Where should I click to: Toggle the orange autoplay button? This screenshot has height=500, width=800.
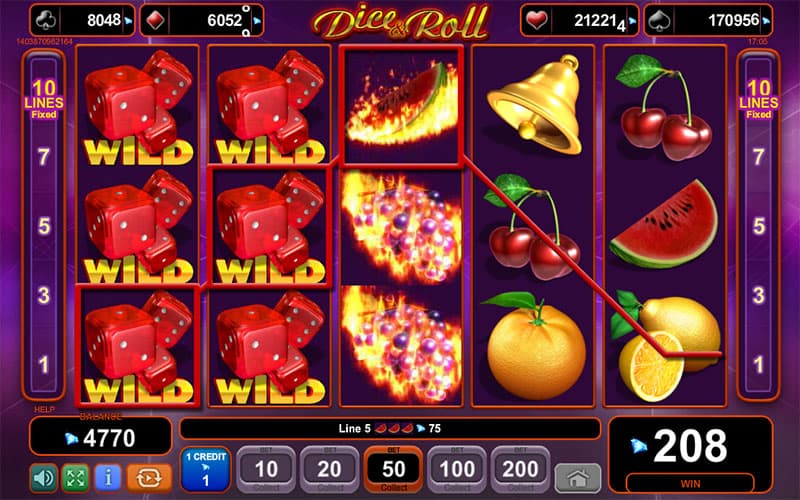pos(149,478)
